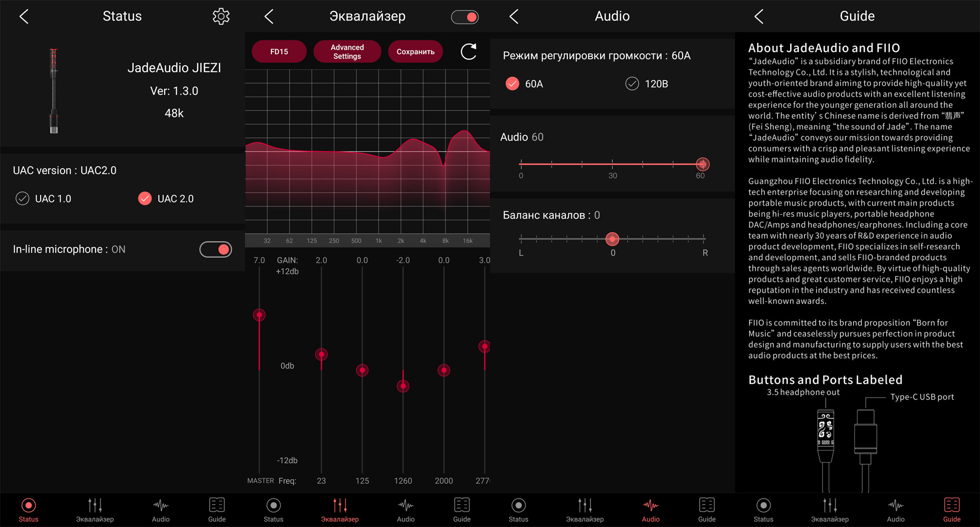Viewport: 980px width, 527px height.
Task: Tap active Status tab on Status screen
Action: [x=28, y=510]
